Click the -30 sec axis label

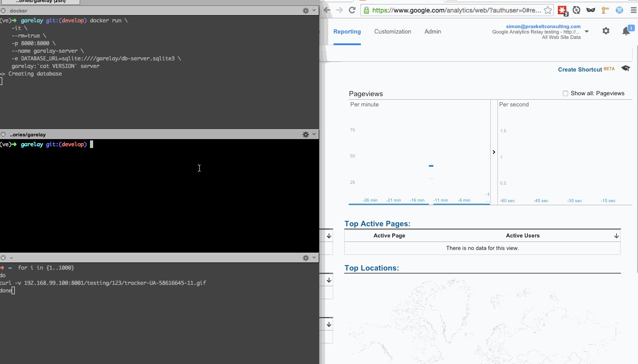click(574, 201)
